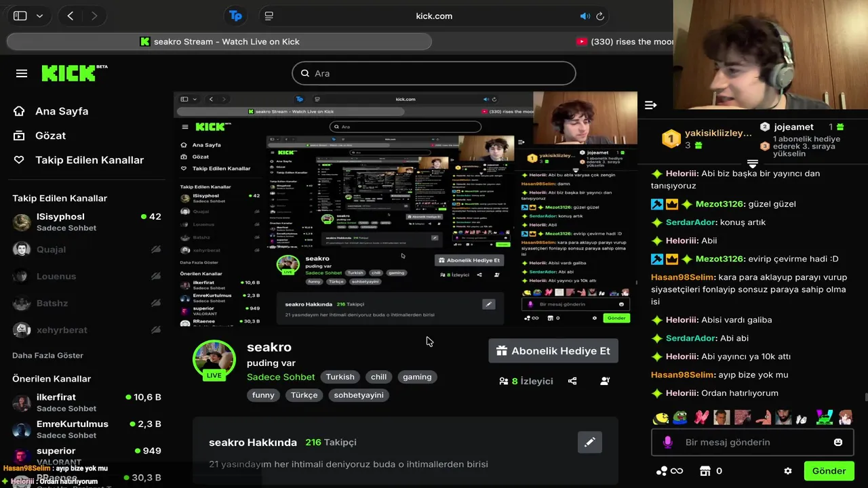Image resolution: width=868 pixels, height=488 pixels.
Task: Select the sohbetyayini tag
Action: 359,395
